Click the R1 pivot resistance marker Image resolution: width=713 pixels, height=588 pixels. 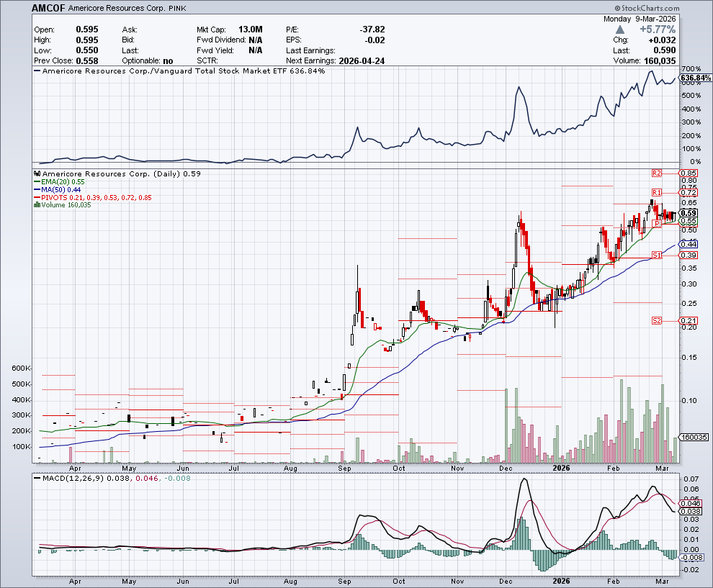[657, 193]
